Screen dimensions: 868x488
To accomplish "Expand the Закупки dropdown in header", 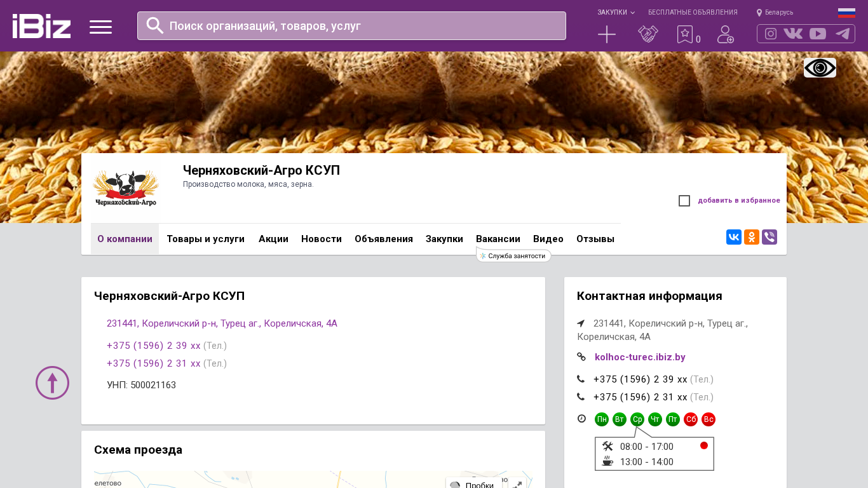I will coord(615,12).
